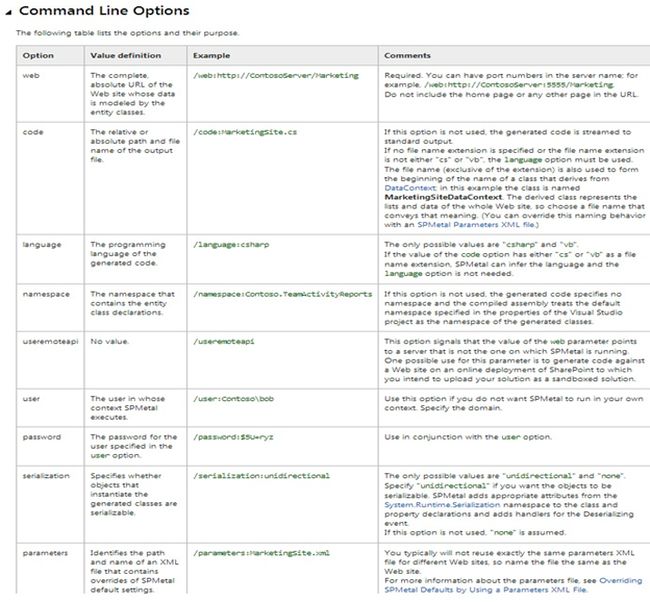Click the Option column header

38,54
